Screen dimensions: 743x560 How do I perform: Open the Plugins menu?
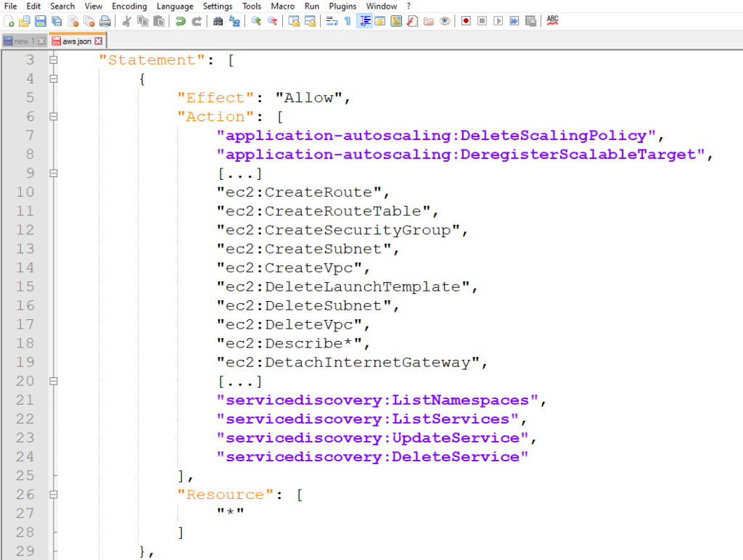click(x=342, y=6)
